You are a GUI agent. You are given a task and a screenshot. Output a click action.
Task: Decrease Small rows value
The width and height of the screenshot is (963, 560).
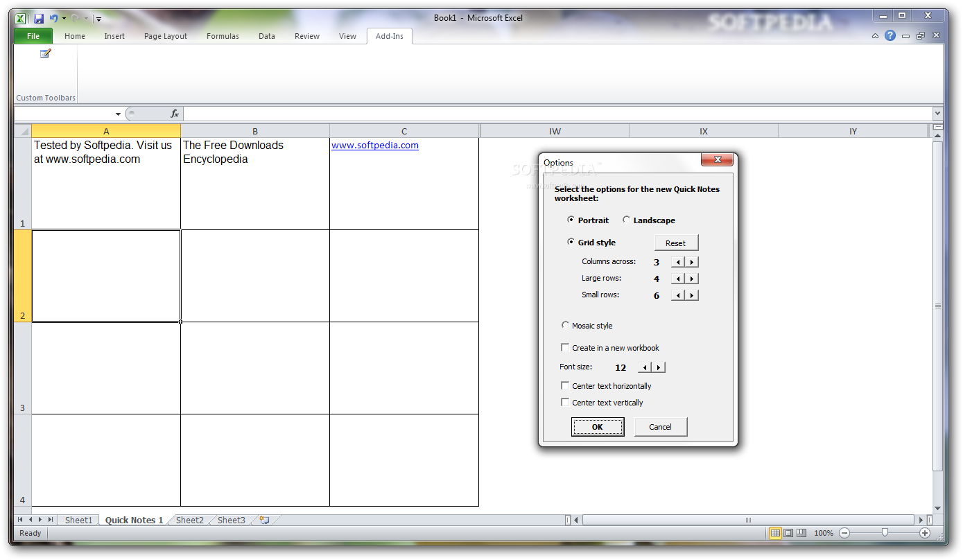point(678,295)
